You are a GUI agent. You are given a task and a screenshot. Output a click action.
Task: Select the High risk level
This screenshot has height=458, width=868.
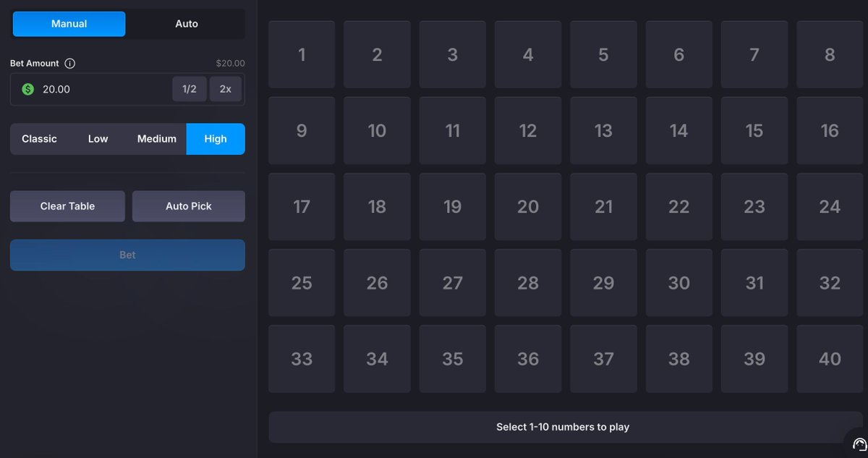[x=216, y=139]
